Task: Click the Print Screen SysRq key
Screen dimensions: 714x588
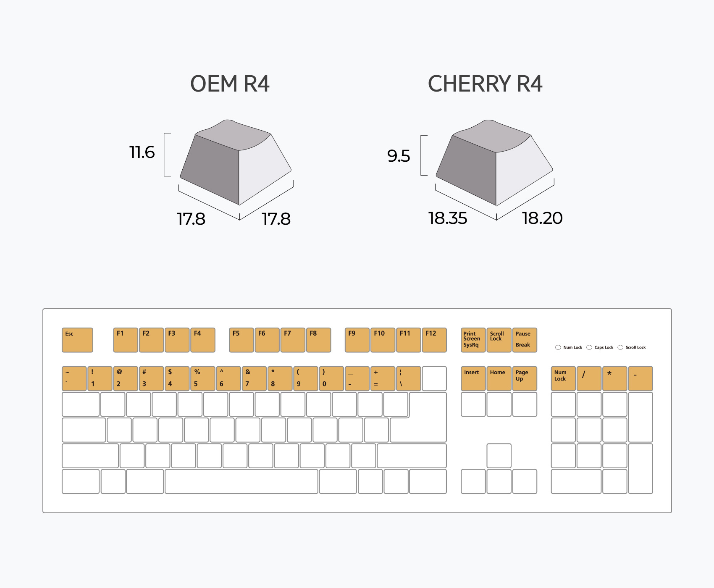Action: [x=473, y=340]
